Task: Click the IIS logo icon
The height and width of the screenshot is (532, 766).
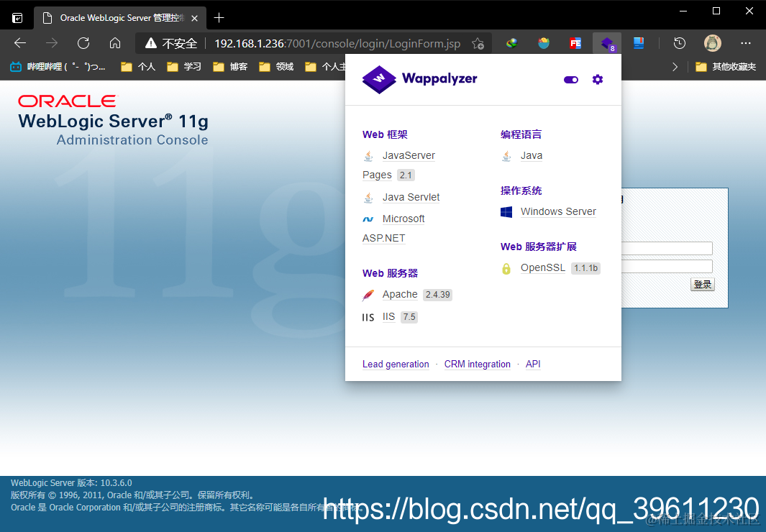Action: pos(368,317)
